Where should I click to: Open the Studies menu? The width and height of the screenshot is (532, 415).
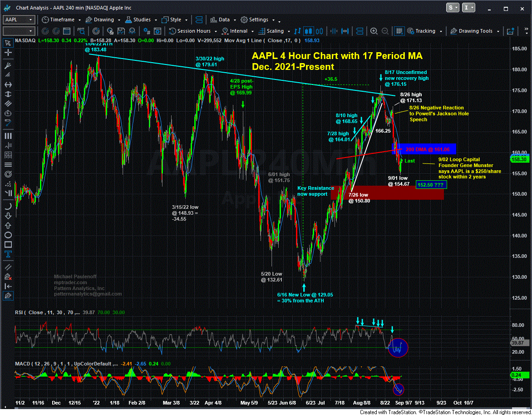[x=141, y=20]
